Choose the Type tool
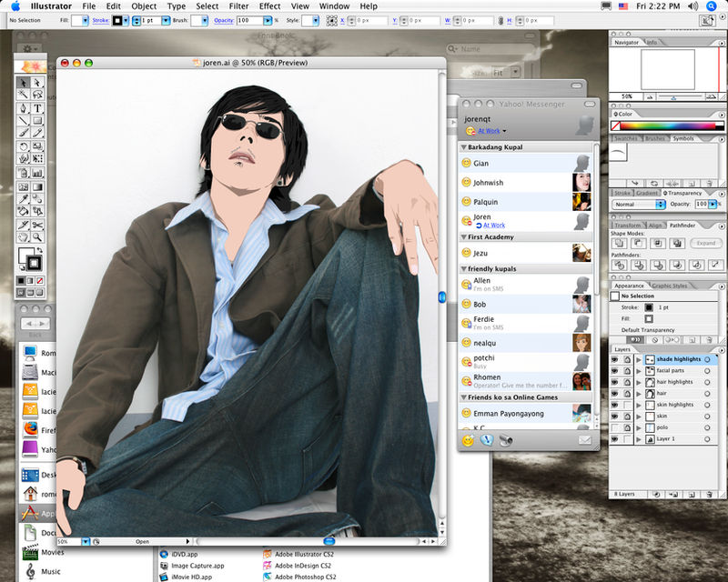The height and width of the screenshot is (582, 728). click(37, 108)
